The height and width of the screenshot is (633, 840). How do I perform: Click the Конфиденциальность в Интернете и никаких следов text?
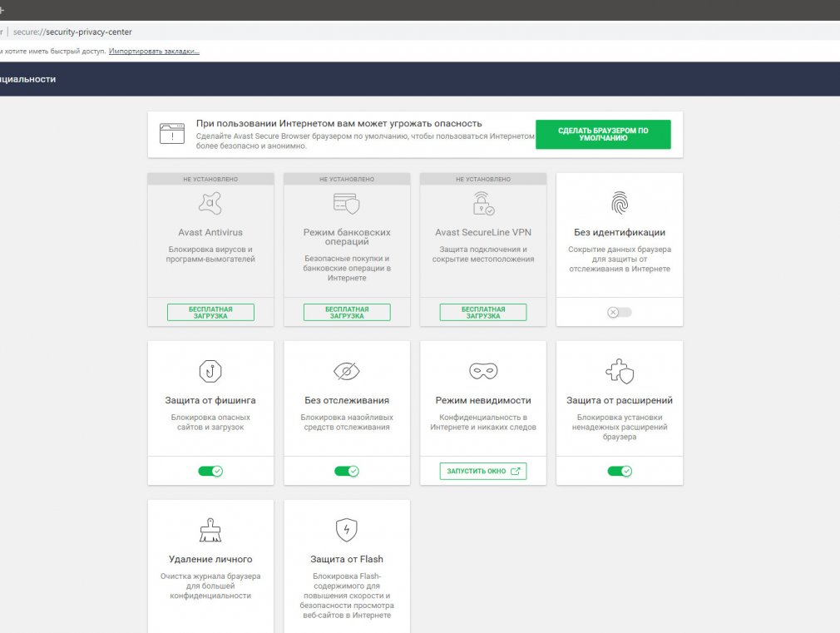click(483, 423)
